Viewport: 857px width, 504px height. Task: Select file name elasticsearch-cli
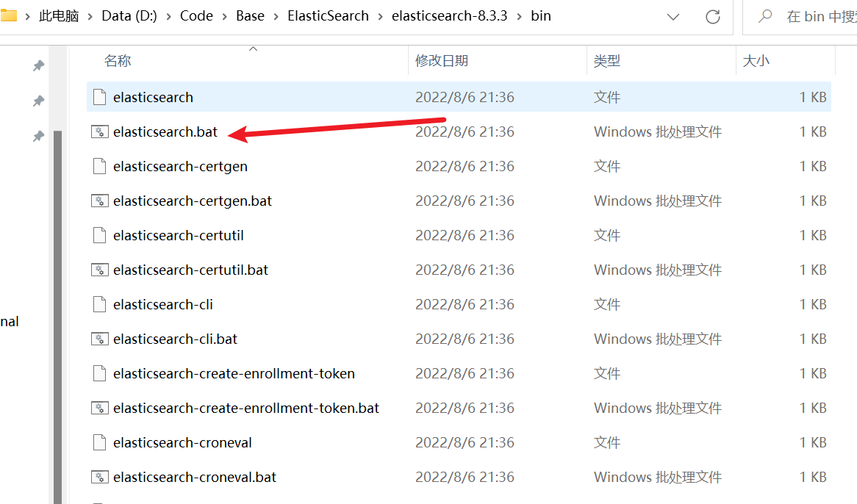pyautogui.click(x=163, y=304)
